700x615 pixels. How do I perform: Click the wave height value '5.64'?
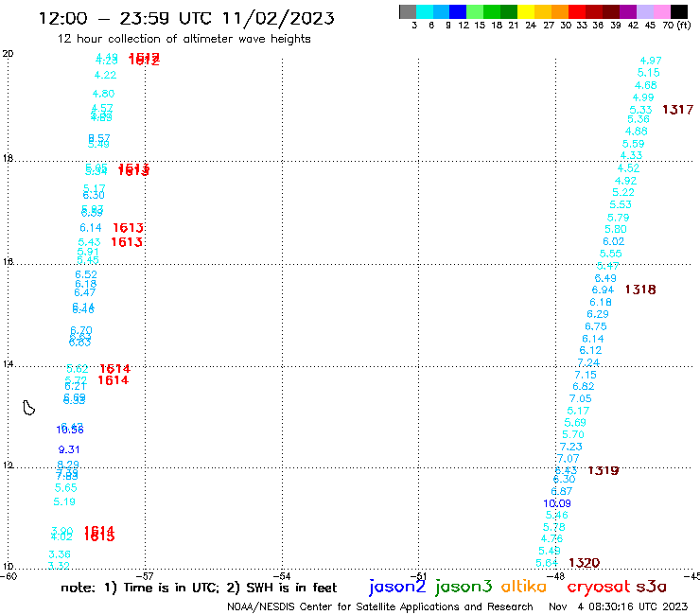[x=547, y=563]
